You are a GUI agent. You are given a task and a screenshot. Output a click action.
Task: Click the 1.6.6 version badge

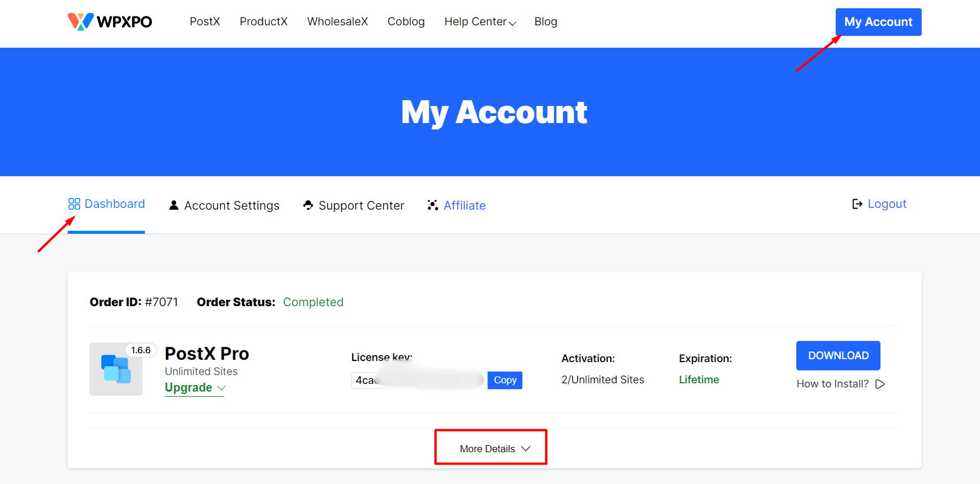[x=141, y=350]
